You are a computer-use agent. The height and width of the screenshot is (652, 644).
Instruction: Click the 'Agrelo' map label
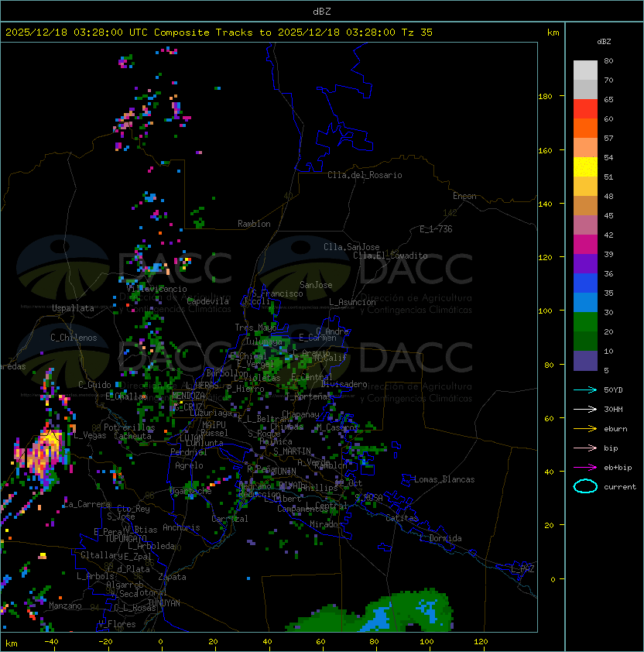pyautogui.click(x=189, y=465)
